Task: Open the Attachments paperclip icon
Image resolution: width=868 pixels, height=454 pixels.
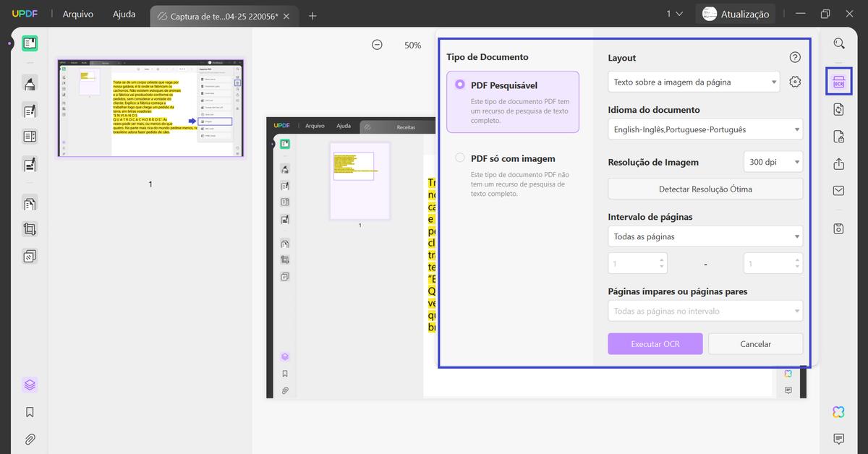Action: 29,439
